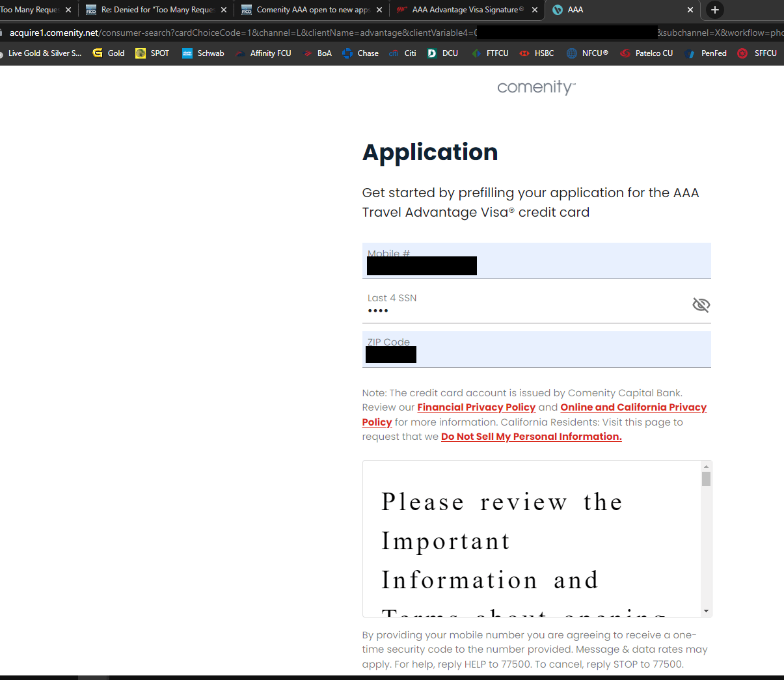The height and width of the screenshot is (680, 784).
Task: Close the 'Re: Denied for' tab
Action: 224,10
